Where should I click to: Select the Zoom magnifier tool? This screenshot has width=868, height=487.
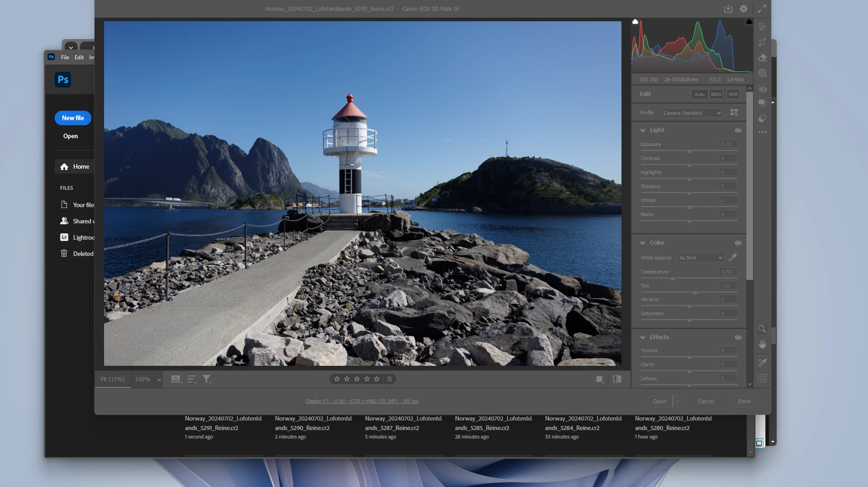click(762, 329)
